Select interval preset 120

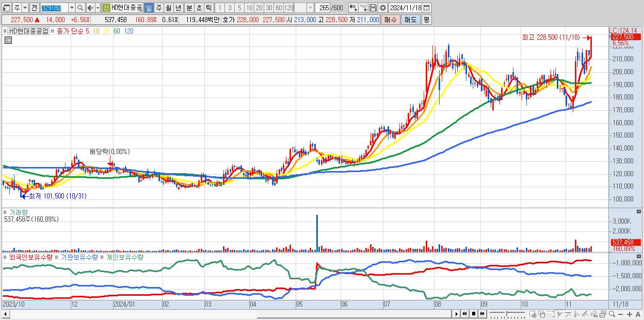tap(289, 8)
